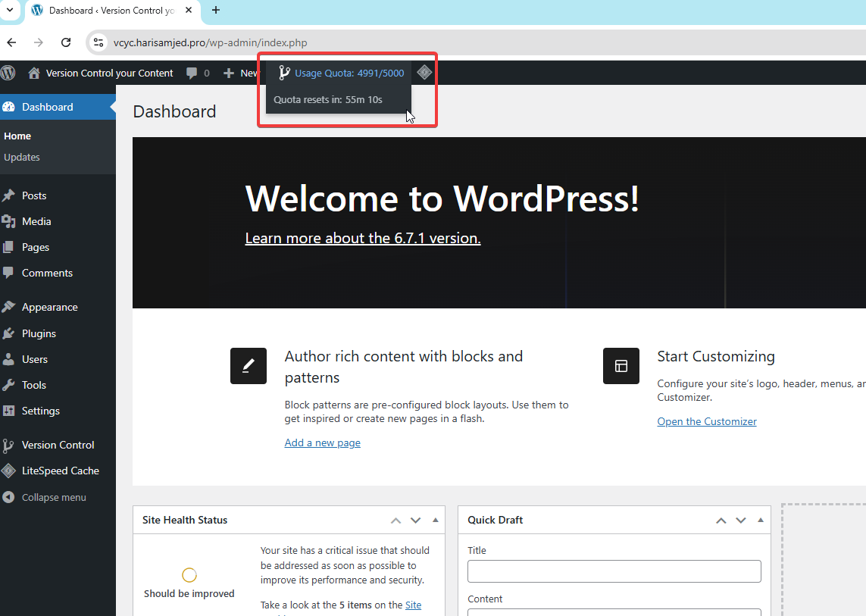Click the layout icon beside Start Customizing

click(x=621, y=366)
